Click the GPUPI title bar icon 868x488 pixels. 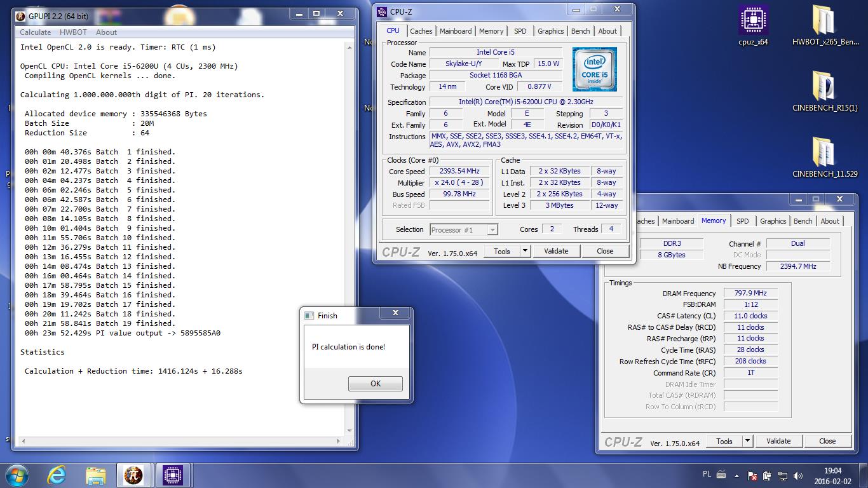tap(20, 17)
